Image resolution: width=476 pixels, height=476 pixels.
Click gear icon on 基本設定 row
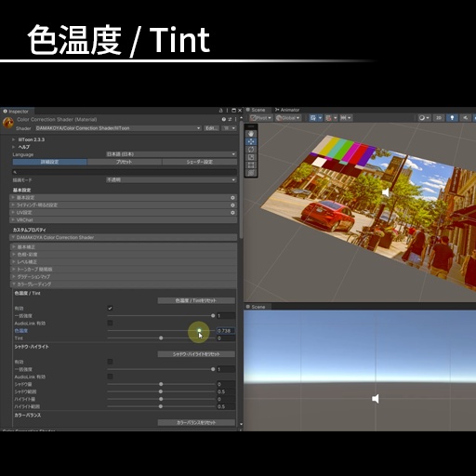[232, 198]
